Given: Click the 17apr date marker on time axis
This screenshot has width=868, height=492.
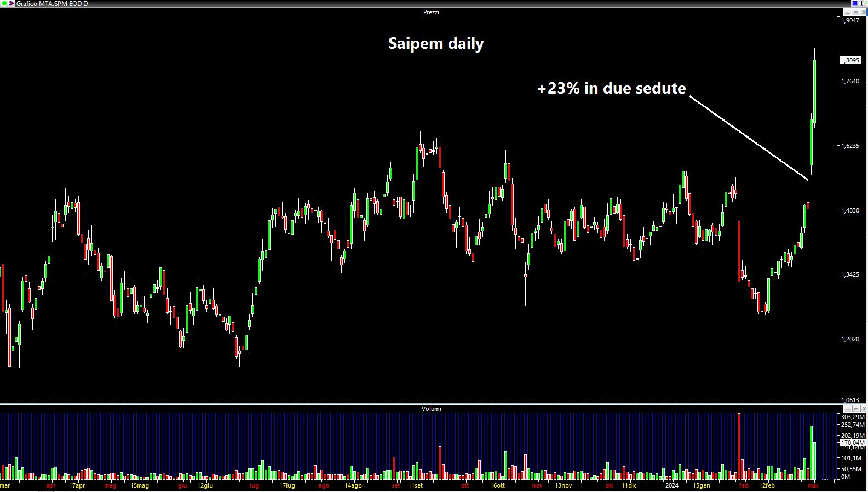Looking at the screenshot, I should [x=77, y=485].
